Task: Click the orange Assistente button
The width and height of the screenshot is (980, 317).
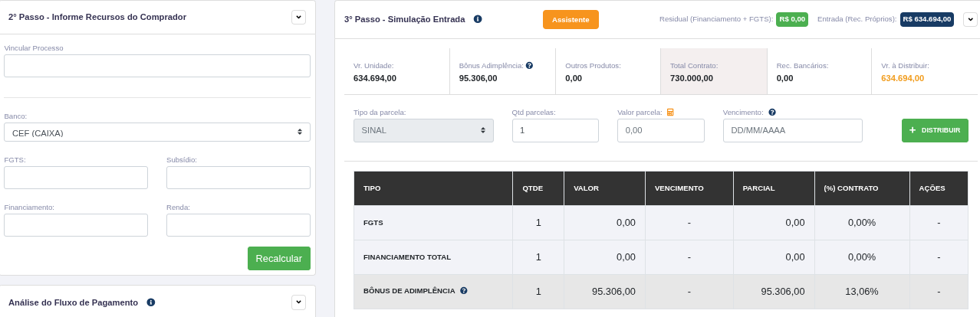Action: click(x=571, y=19)
